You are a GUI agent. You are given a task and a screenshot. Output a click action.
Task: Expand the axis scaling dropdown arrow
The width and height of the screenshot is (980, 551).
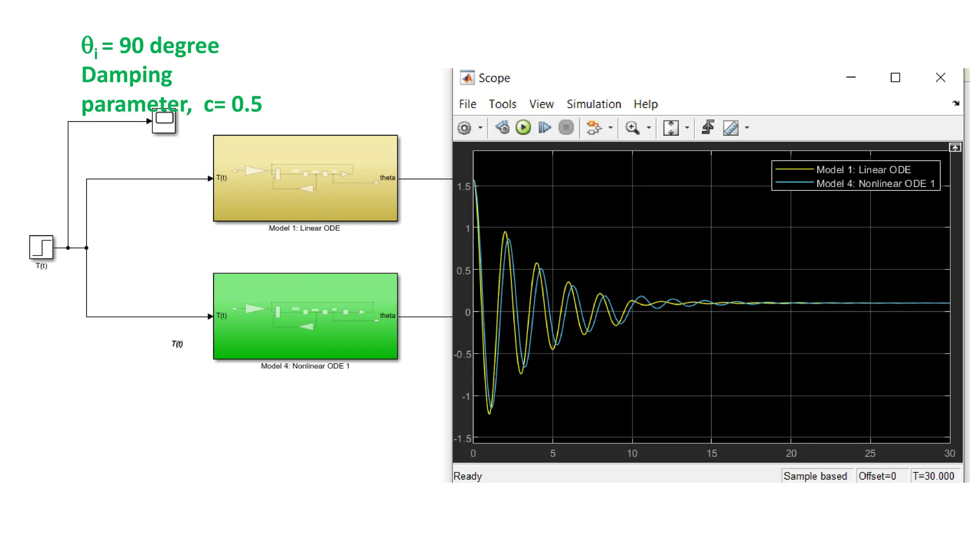pos(687,128)
